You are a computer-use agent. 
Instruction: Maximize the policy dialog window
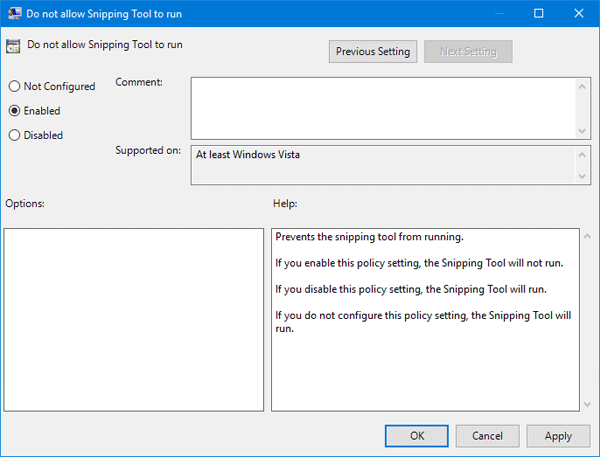coord(539,13)
